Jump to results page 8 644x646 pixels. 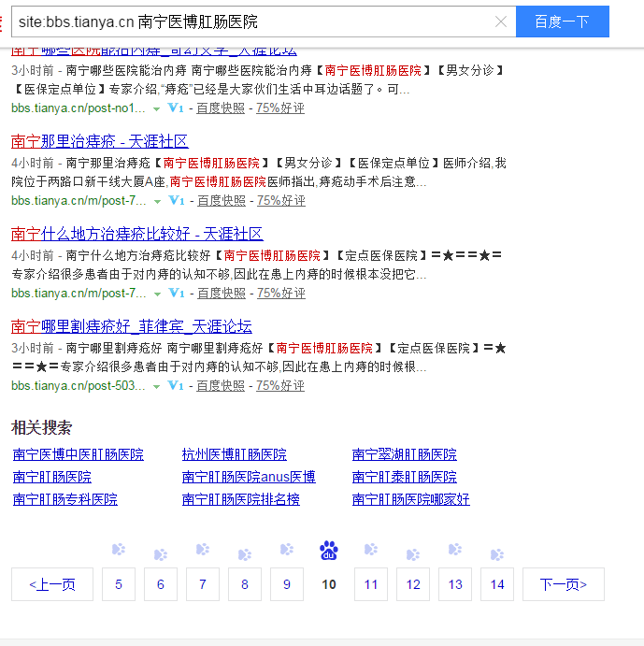tap(245, 584)
